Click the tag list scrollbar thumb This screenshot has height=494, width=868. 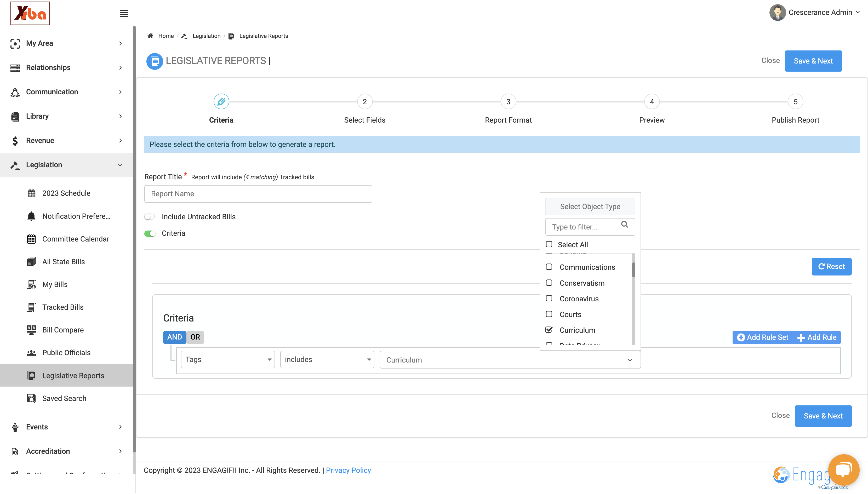[633, 270]
